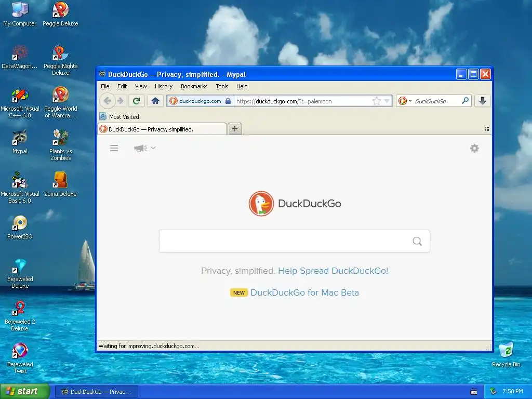
Task: Open the History menu
Action: [x=164, y=86]
